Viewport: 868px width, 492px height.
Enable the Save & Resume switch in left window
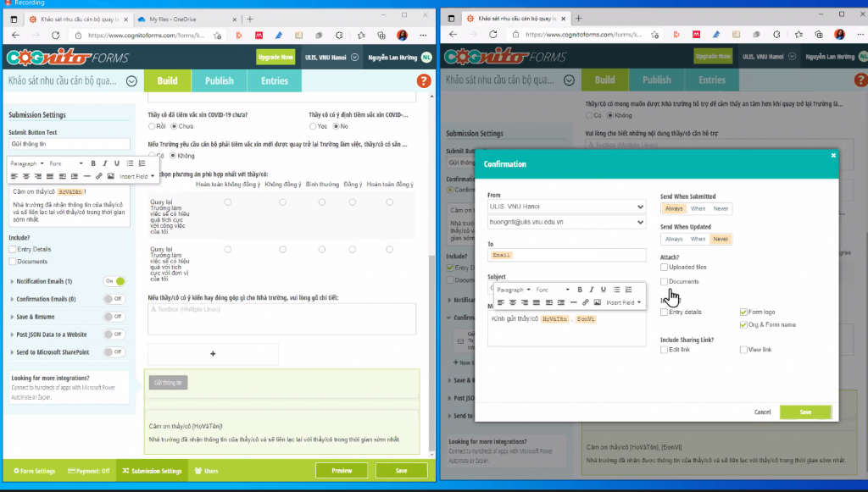pos(114,317)
